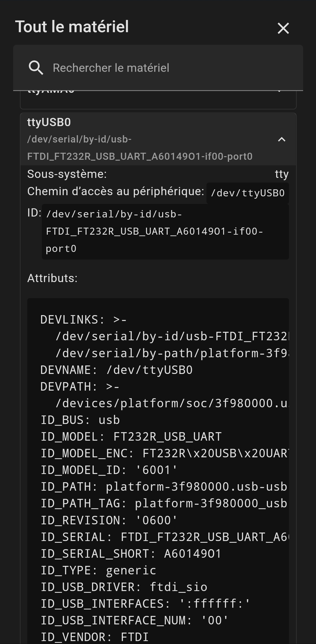Click the ID_USB_DRIVER ftdi_sio line

coord(124,587)
